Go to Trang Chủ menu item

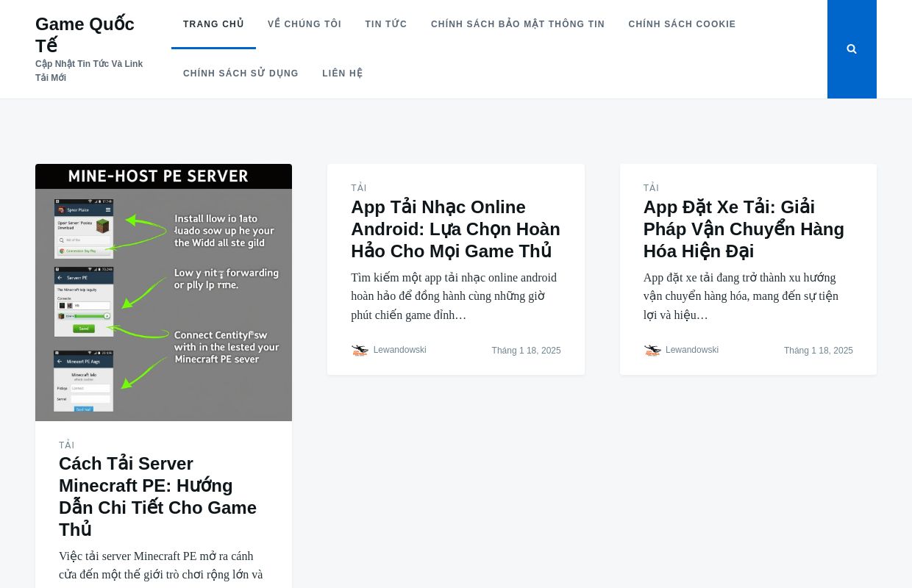(x=213, y=24)
